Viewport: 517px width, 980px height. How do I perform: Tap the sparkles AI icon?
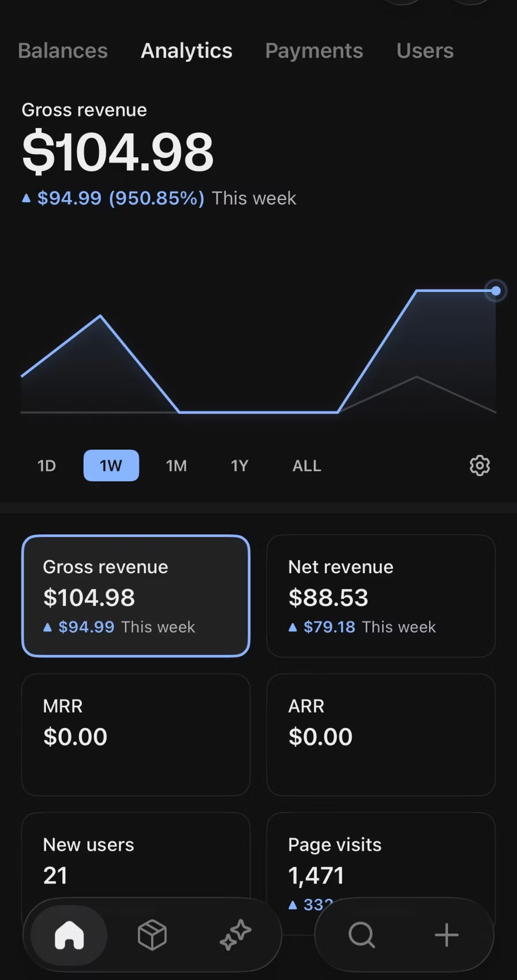236,935
